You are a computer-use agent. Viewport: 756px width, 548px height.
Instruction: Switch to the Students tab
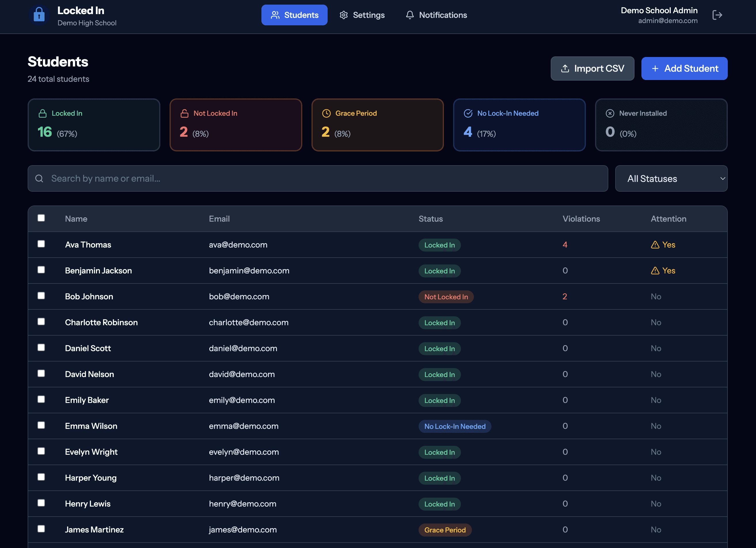coord(294,15)
